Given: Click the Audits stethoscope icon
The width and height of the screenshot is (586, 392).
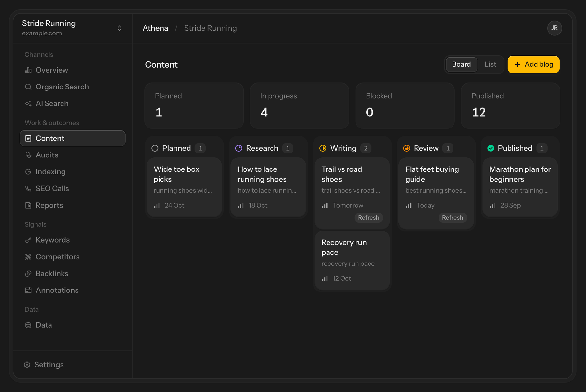Looking at the screenshot, I should pos(28,155).
